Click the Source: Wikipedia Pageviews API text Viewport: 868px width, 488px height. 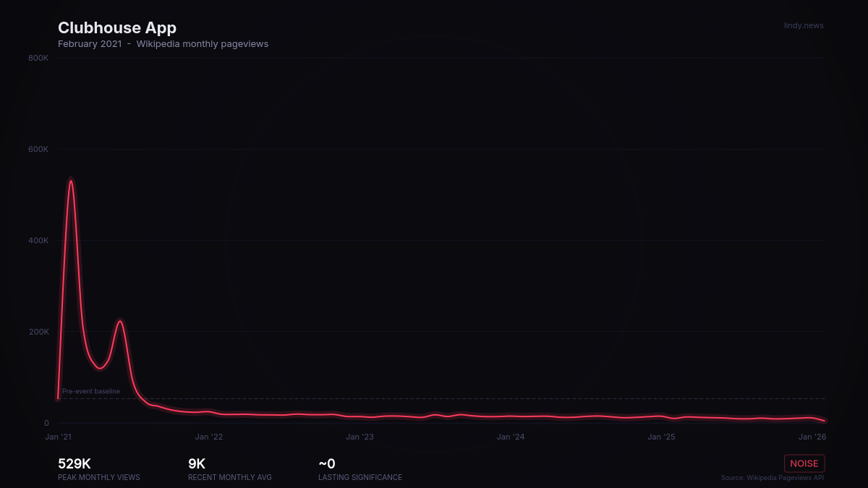[772, 478]
